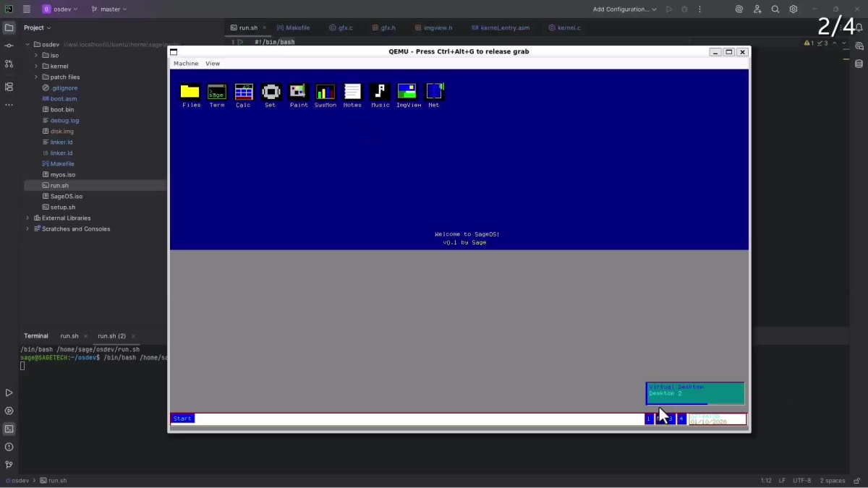
Task: Select setup.sh in project tree
Action: tap(63, 207)
